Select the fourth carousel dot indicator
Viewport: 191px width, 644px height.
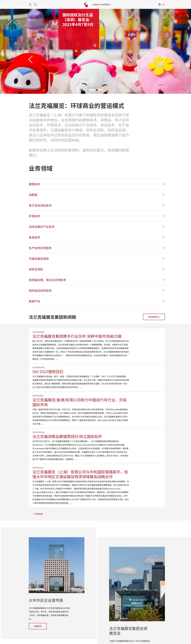99,90
